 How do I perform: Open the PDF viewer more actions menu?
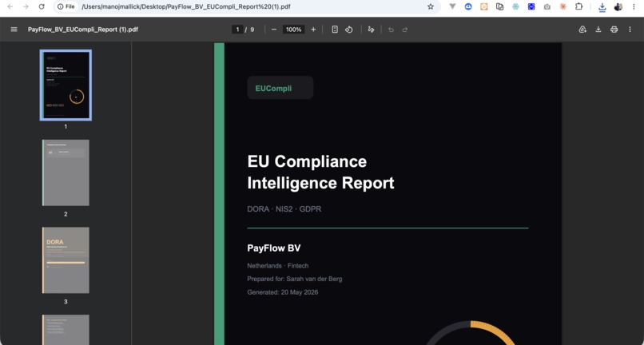630,30
